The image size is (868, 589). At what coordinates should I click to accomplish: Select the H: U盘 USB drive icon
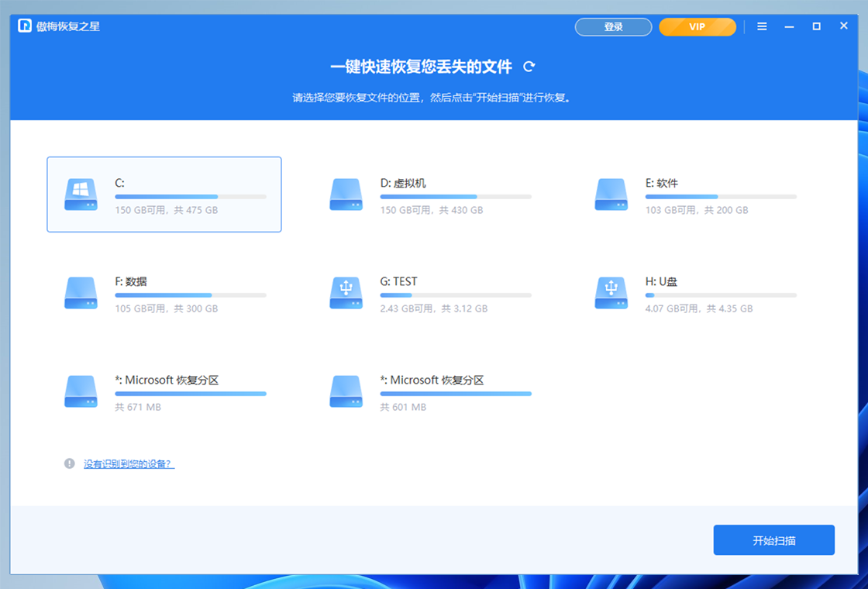point(611,293)
